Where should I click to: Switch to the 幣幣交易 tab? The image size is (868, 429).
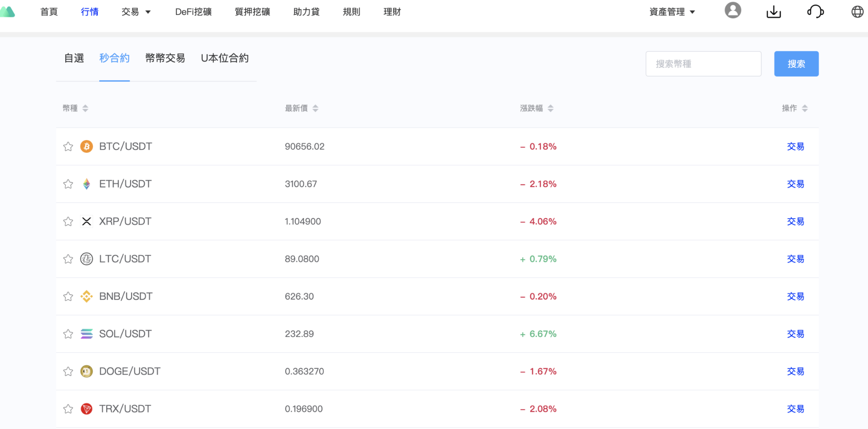(x=165, y=58)
